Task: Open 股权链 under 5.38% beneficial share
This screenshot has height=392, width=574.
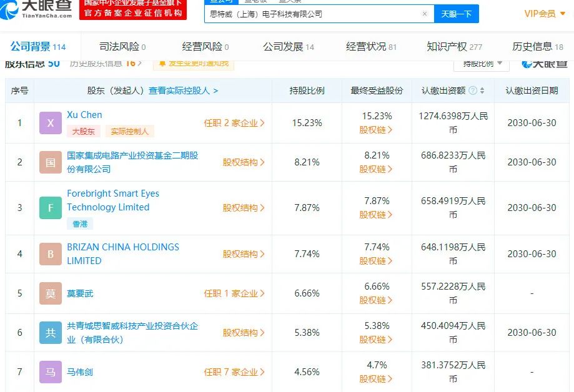Action: (x=376, y=340)
